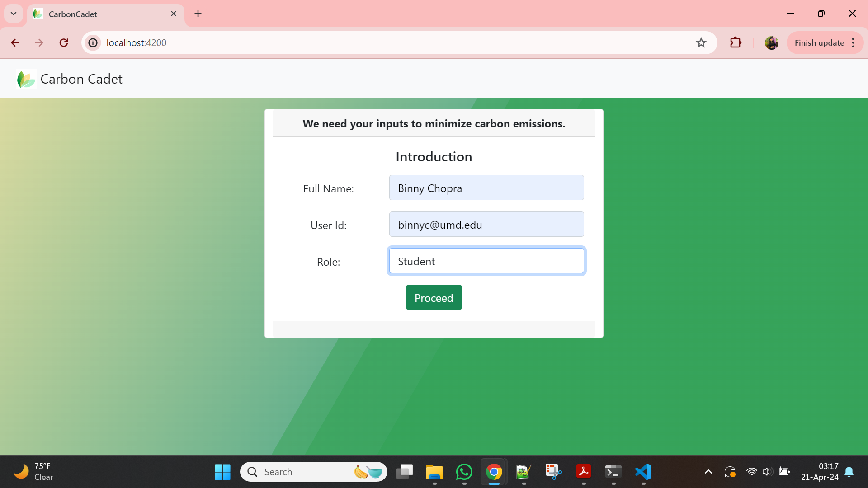Image resolution: width=868 pixels, height=488 pixels.
Task: Click the Finish update button
Action: pyautogui.click(x=819, y=43)
